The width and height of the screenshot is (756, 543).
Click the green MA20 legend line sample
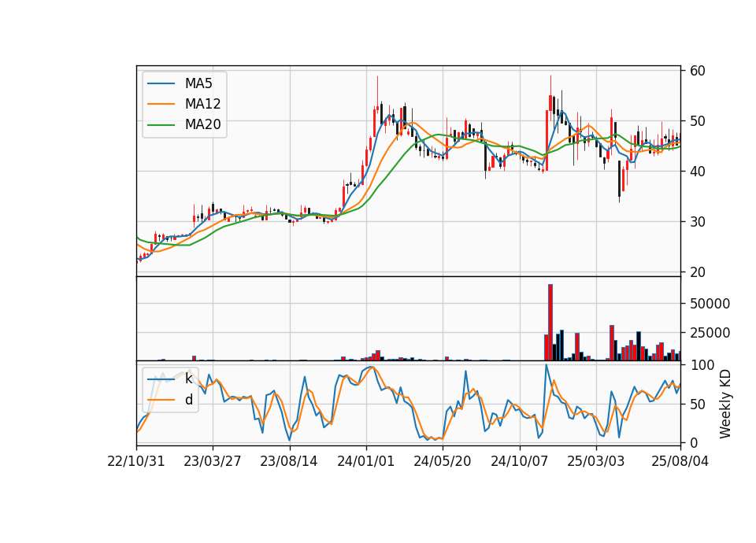(x=161, y=125)
